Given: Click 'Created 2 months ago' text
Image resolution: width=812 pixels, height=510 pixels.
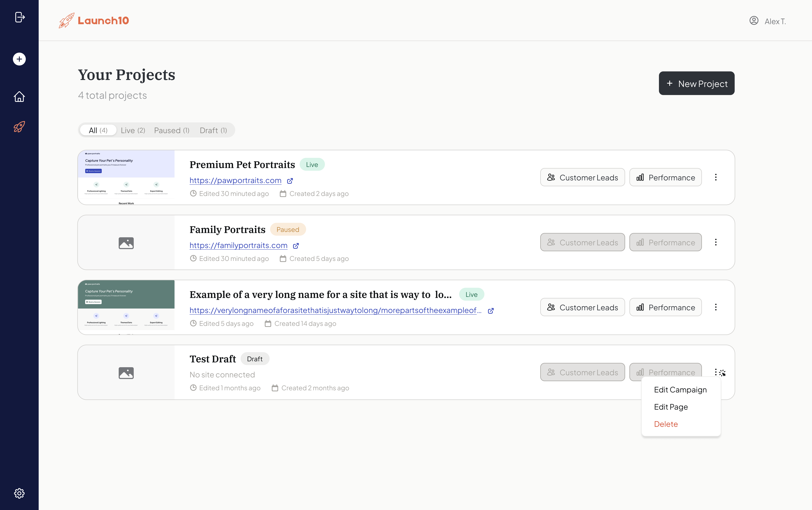Looking at the screenshot, I should 315,388.
